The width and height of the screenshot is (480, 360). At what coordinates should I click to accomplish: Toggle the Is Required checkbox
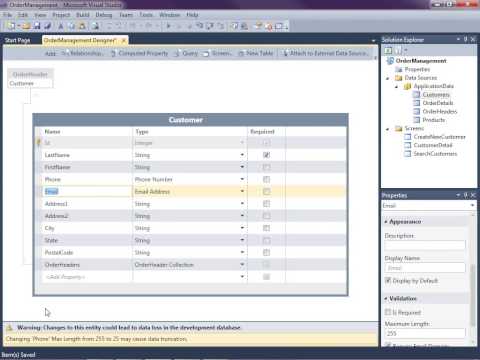tap(388, 312)
